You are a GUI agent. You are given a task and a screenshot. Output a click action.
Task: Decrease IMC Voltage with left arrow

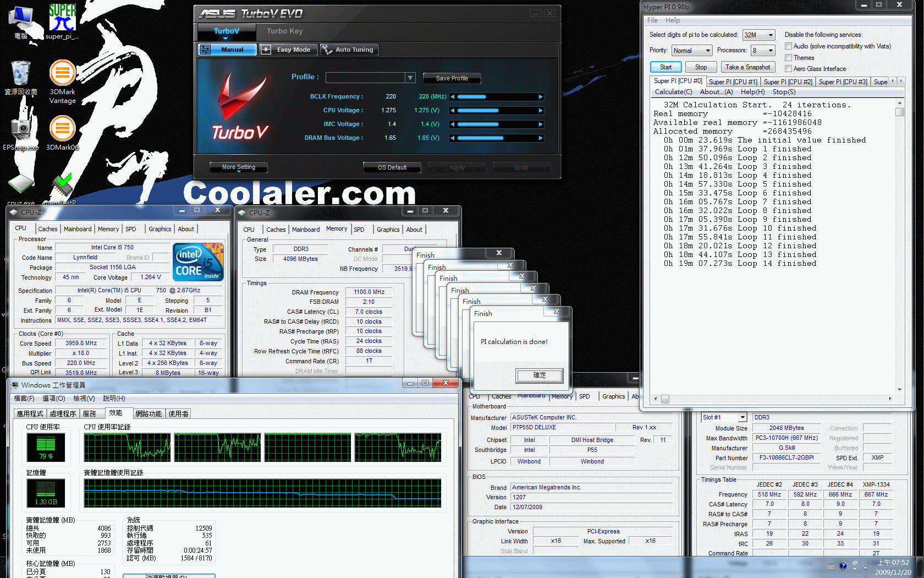pos(453,124)
